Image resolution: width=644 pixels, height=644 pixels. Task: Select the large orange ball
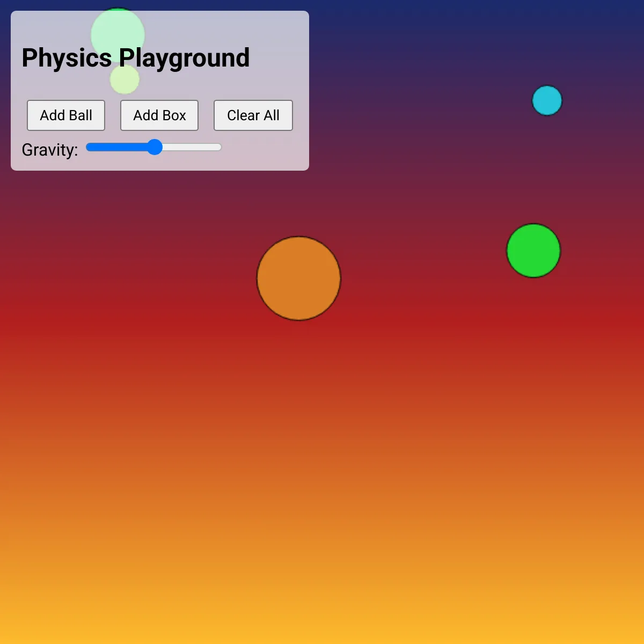(298, 279)
